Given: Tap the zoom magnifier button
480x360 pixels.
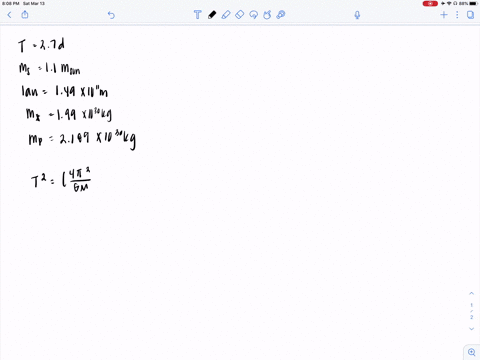Looking at the screenshot, I should click(x=472, y=352).
